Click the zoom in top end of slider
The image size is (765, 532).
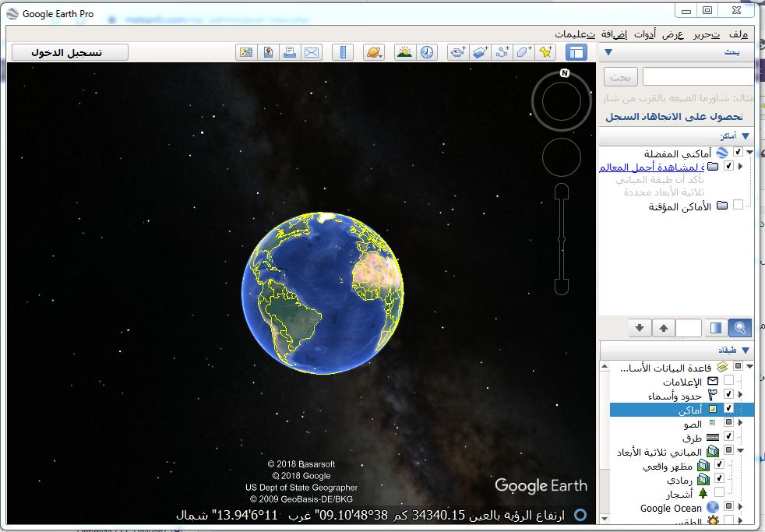coord(562,191)
